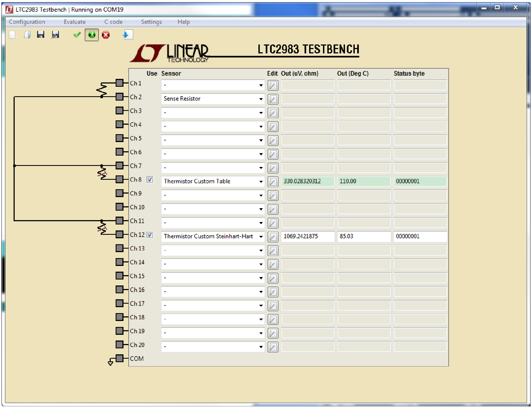This screenshot has height=408, width=532.
Task: Open the C code menu
Action: tap(113, 22)
